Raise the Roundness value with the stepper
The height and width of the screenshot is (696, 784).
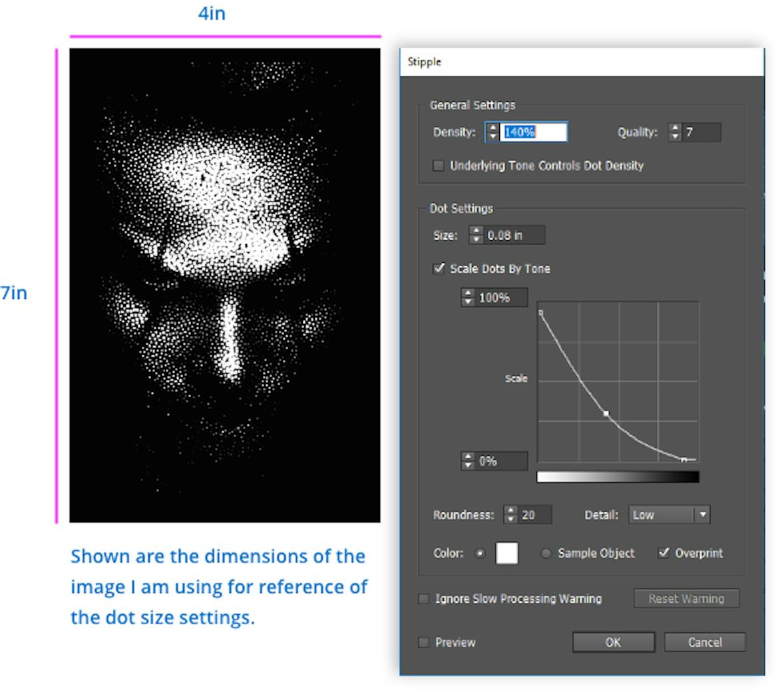510,510
